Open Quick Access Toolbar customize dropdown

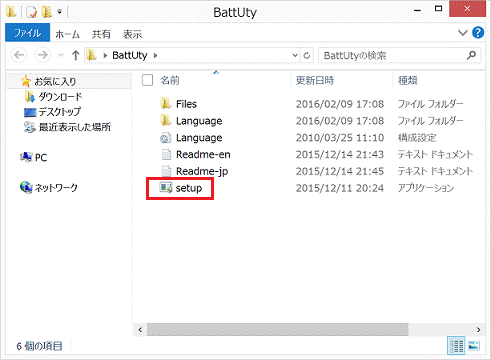[x=60, y=12]
